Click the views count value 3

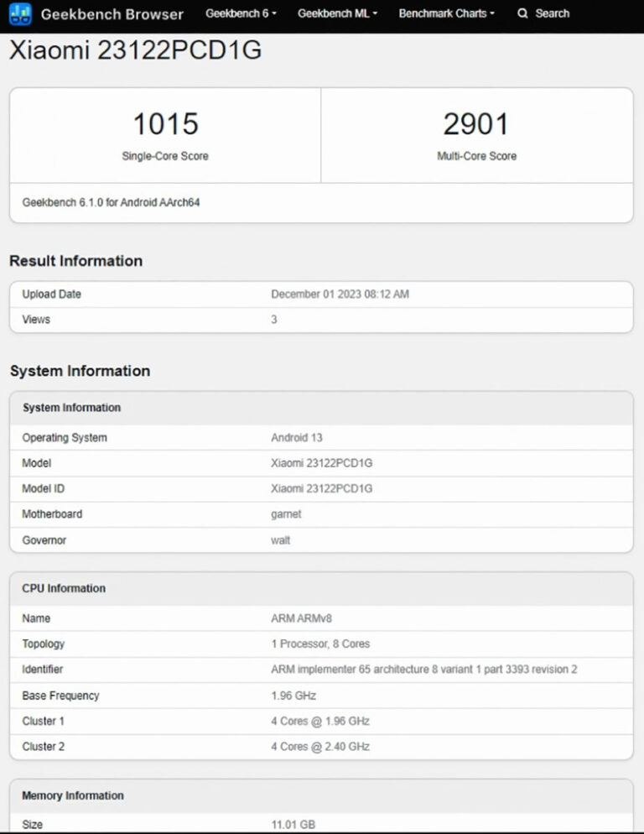(274, 320)
